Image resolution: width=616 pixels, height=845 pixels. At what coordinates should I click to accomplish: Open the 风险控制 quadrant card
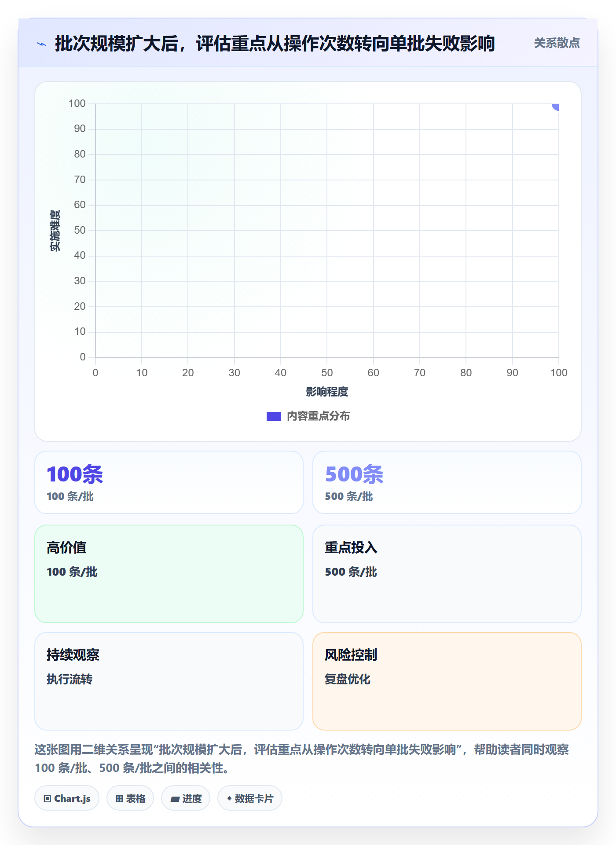pos(447,681)
